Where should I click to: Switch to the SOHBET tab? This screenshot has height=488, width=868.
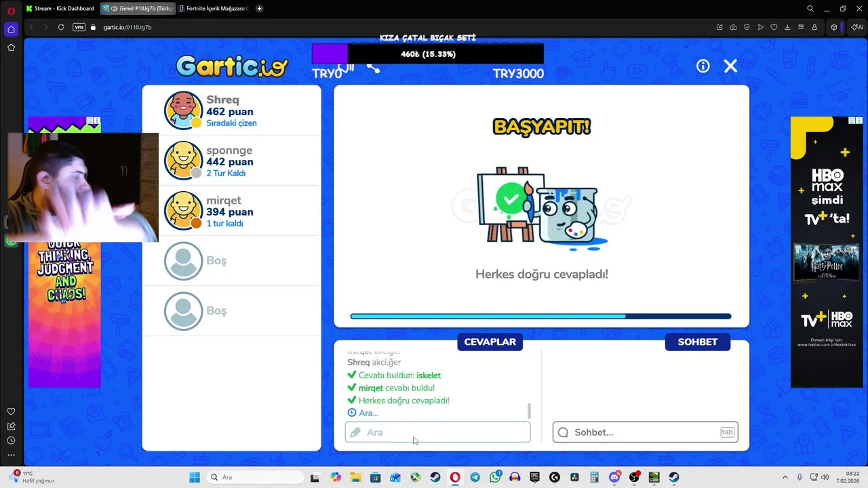coord(697,342)
